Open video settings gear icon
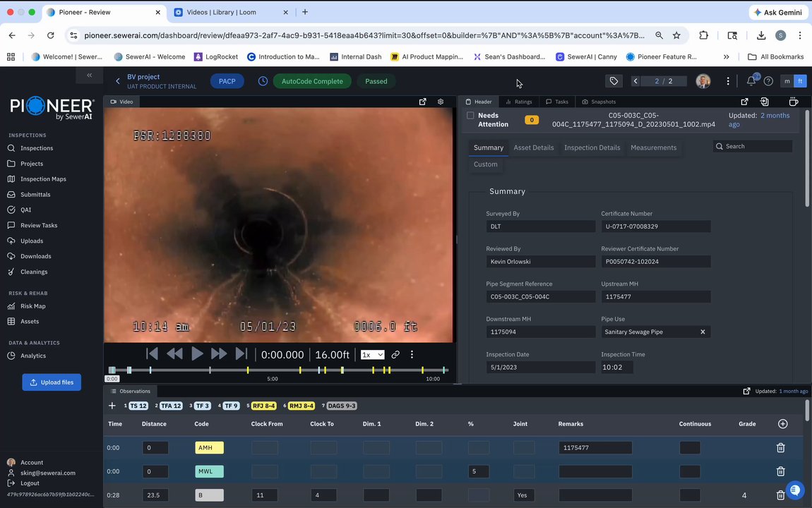 (441, 102)
